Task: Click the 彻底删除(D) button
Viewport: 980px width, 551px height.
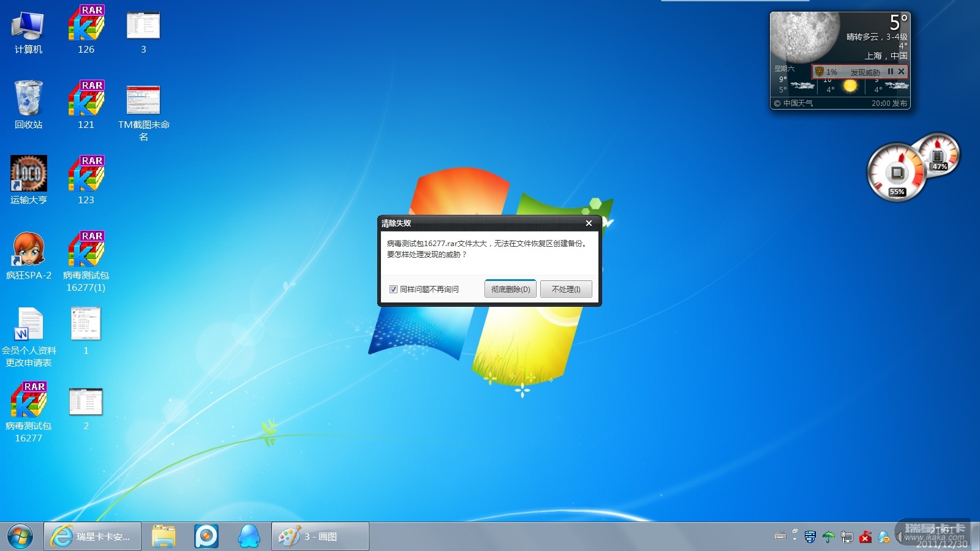Action: point(510,289)
